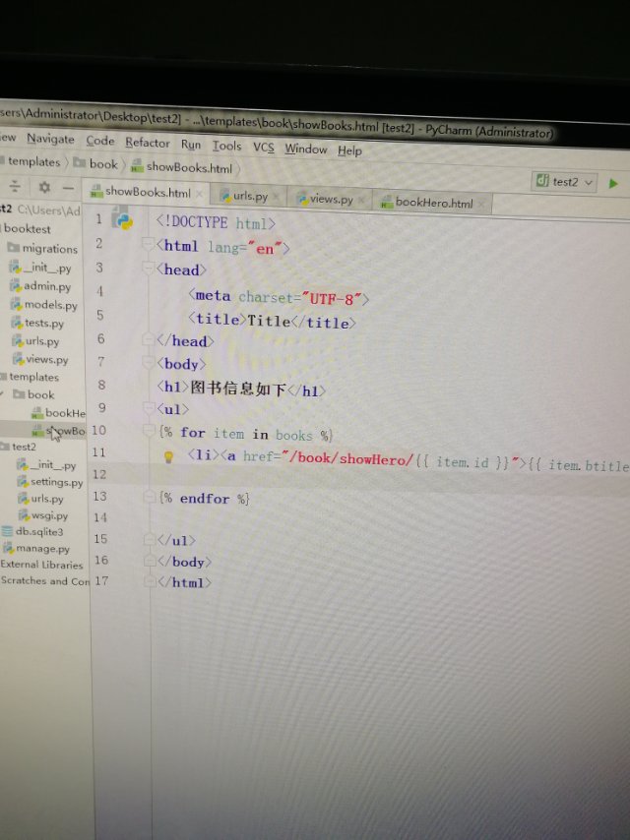
Task: Place cursor on the endfor line
Action: 205,499
